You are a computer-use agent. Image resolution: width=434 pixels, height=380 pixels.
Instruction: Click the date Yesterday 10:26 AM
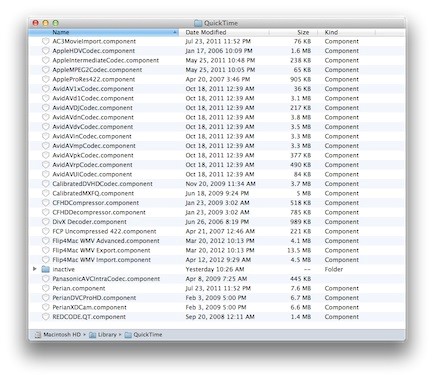click(x=215, y=269)
